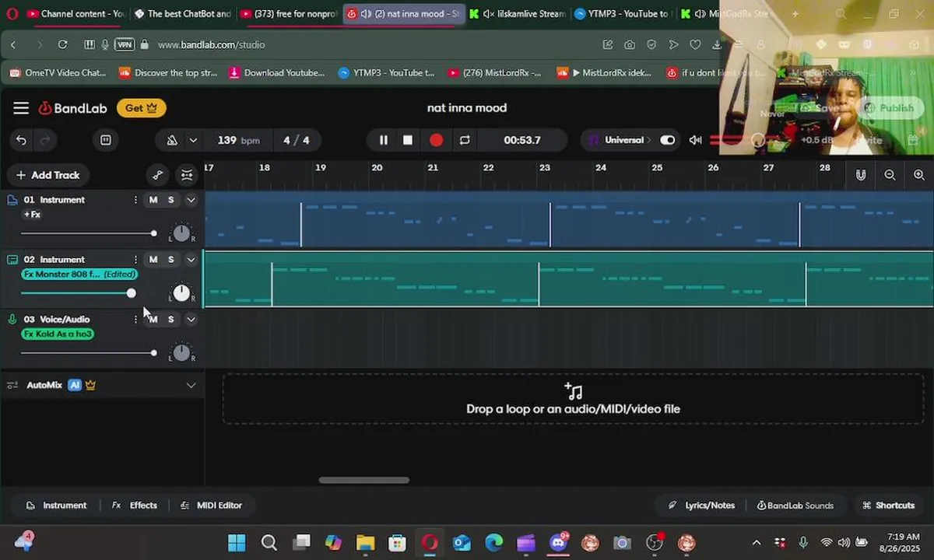Screen dimensions: 934x560
Task: Expand track 03 Voice/Audio chevron
Action: 191,320
